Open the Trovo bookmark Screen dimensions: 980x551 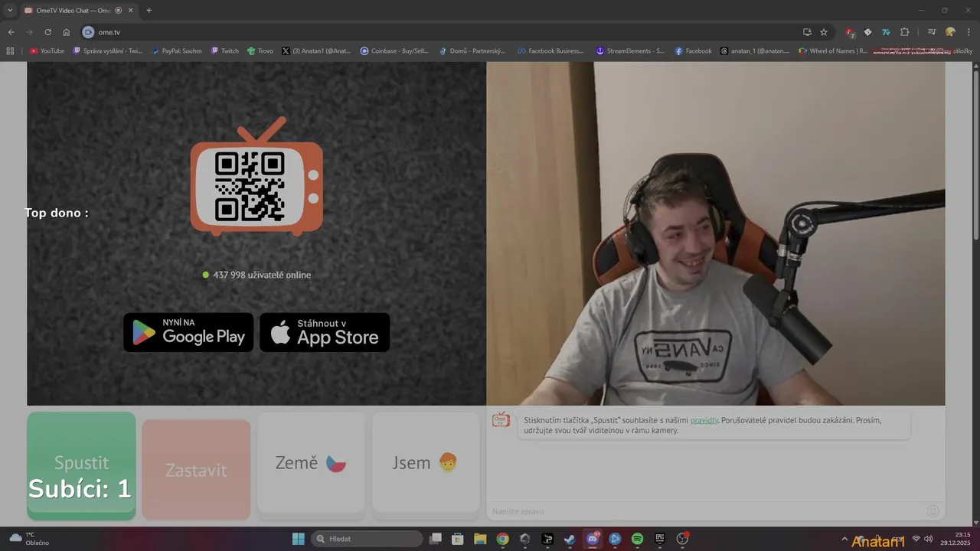click(260, 51)
